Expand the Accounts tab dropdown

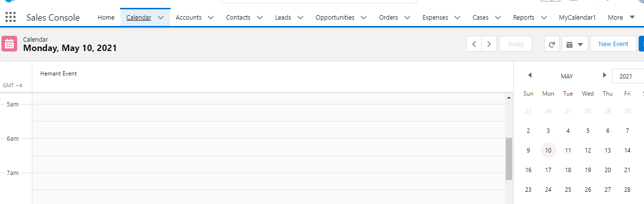click(211, 18)
